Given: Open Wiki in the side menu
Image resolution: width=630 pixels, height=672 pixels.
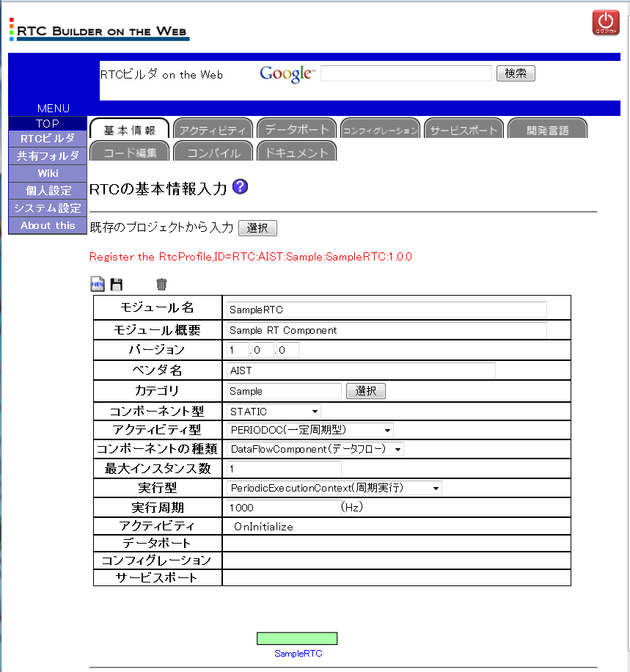Looking at the screenshot, I should point(48,174).
